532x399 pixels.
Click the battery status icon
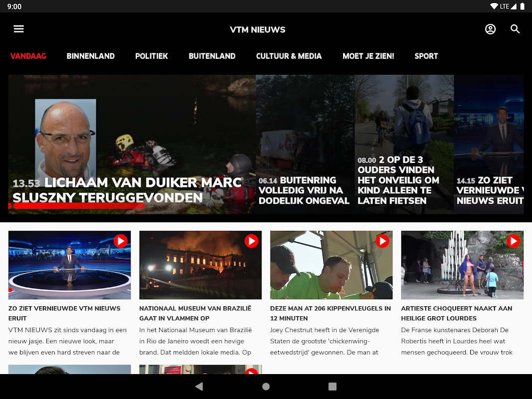click(x=522, y=6)
